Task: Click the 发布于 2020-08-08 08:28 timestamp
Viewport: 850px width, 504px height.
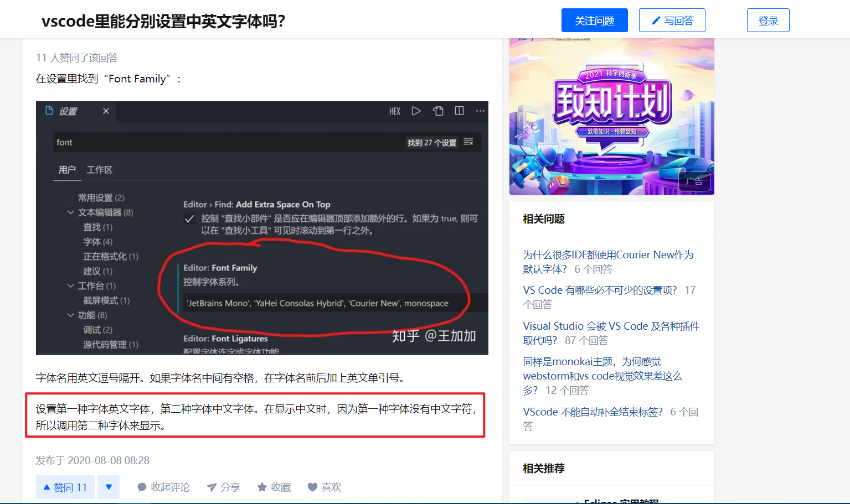Action: coord(92,460)
